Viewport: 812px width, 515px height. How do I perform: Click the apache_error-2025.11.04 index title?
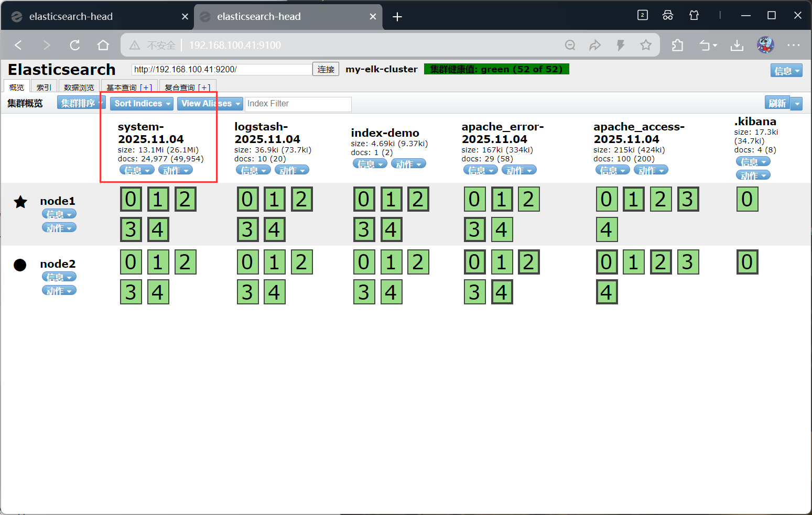tap(503, 133)
